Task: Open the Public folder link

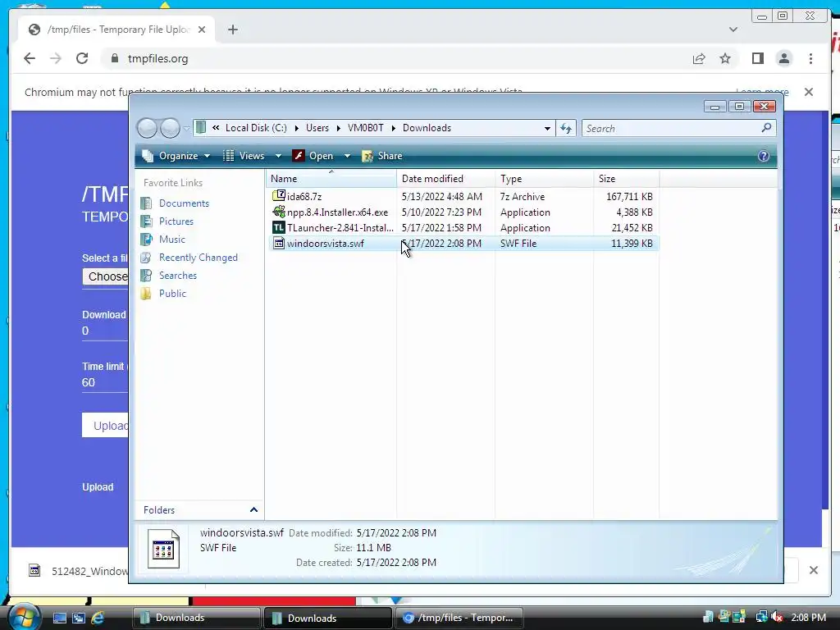Action: pos(172,294)
